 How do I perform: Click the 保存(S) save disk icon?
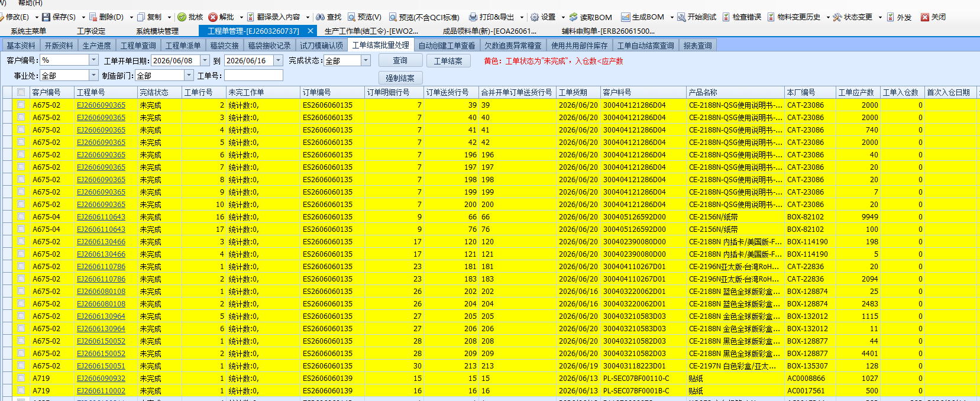click(46, 17)
